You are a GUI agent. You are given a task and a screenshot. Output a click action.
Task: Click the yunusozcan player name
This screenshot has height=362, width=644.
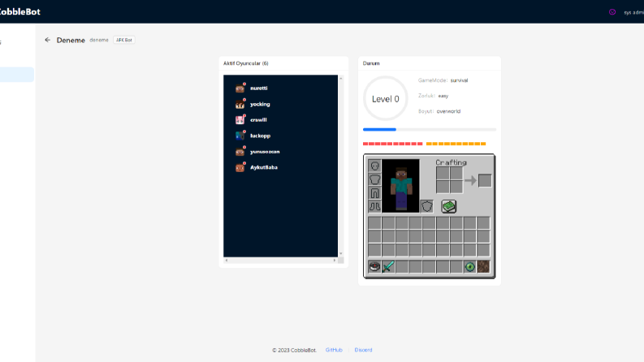point(265,152)
